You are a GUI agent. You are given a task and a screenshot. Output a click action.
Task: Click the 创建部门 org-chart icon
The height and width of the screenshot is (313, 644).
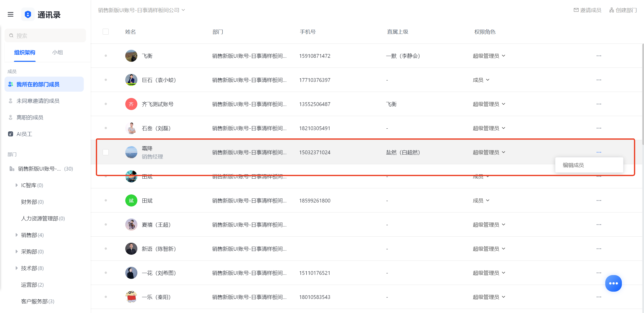(x=612, y=10)
